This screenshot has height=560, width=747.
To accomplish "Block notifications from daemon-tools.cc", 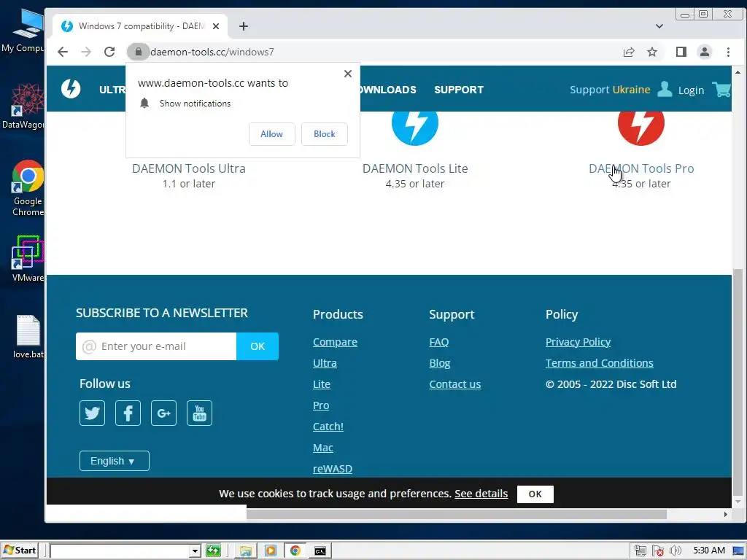I will pyautogui.click(x=325, y=134).
